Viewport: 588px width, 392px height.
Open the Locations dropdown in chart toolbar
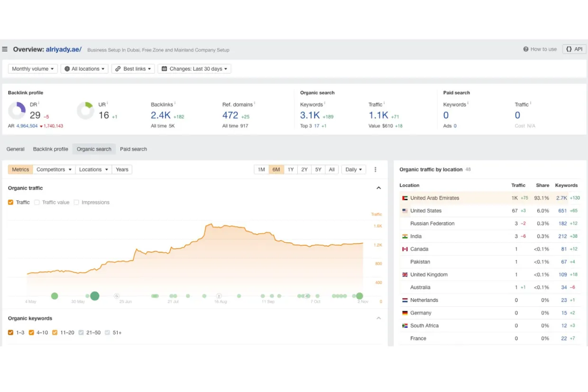(x=93, y=170)
